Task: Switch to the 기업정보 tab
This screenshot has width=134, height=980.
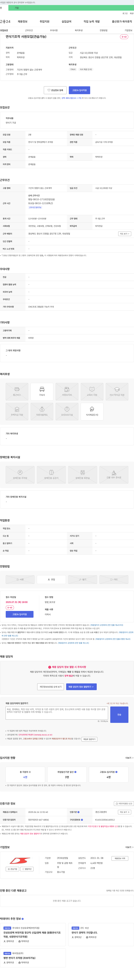Action: pos(128,30)
